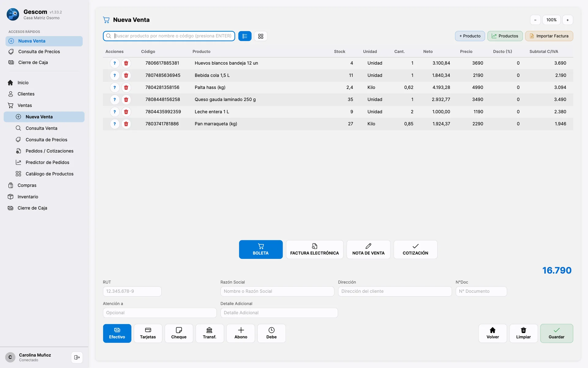588x368 pixels.
Task: Expand the Inventario section
Action: 44,197
